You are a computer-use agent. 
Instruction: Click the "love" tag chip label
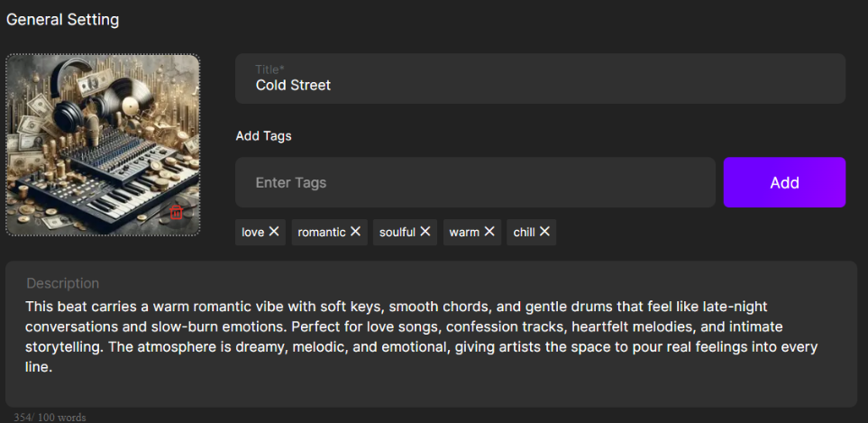(252, 232)
